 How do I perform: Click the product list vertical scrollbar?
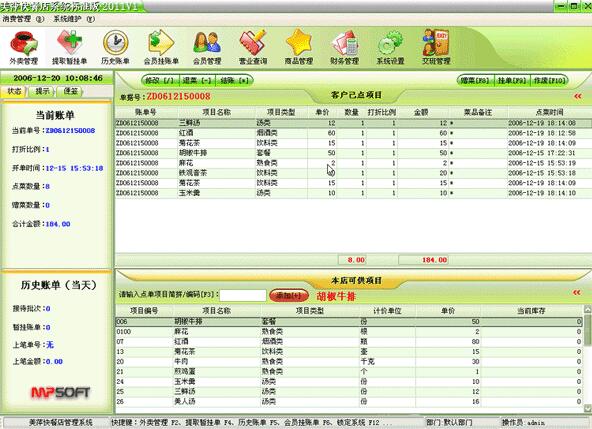point(587,359)
